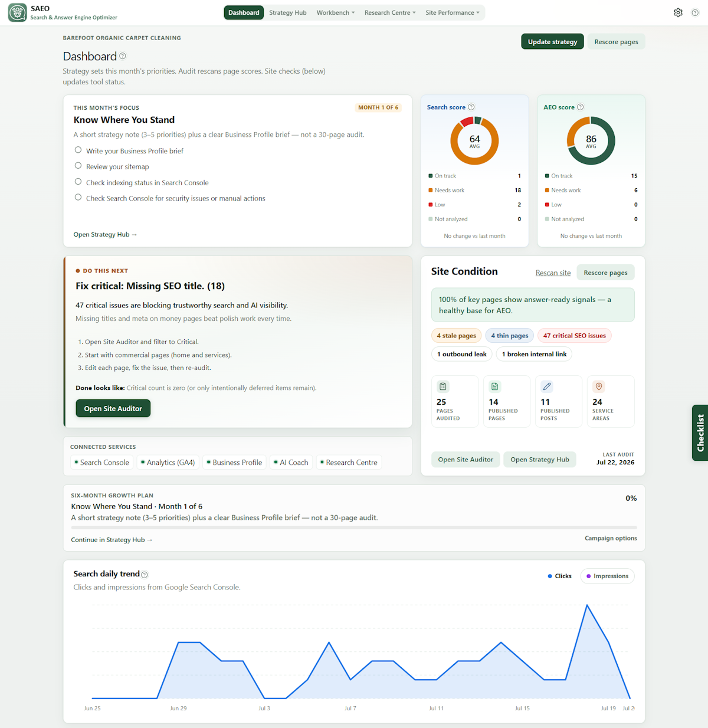Select the 1 broken internal link chip
This screenshot has height=728, width=708.
[x=534, y=354]
